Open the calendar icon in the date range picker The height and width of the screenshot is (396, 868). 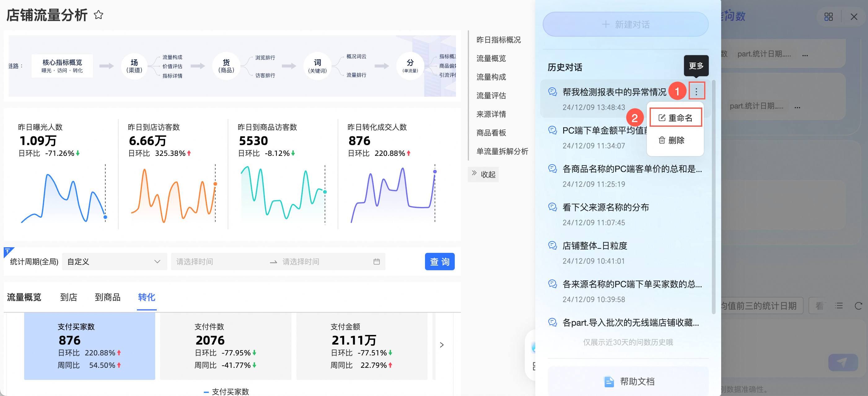coord(376,262)
